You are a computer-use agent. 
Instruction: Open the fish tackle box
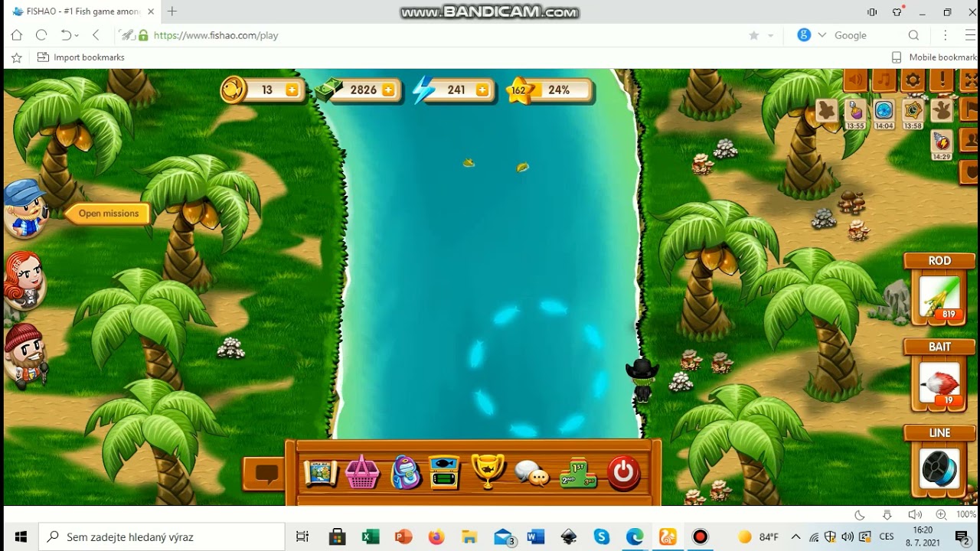pyautogui.click(x=444, y=472)
